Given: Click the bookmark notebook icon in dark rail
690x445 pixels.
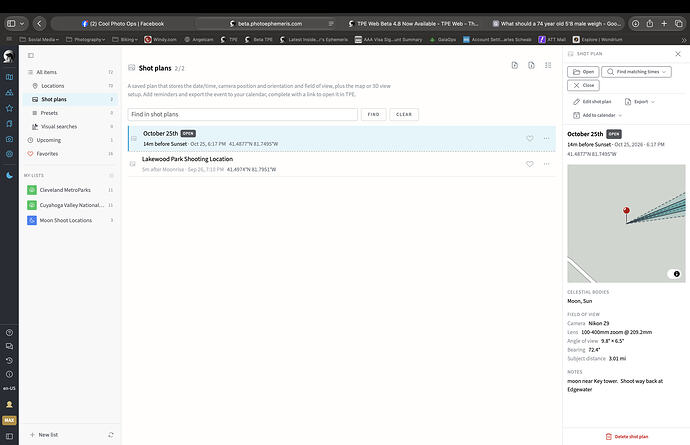Looking at the screenshot, I should (9, 124).
